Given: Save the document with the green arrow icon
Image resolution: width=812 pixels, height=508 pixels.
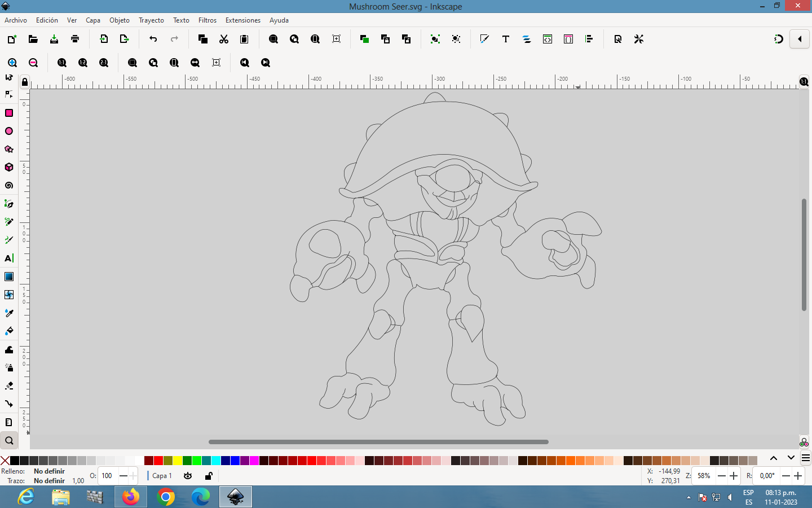Looking at the screenshot, I should (x=54, y=39).
